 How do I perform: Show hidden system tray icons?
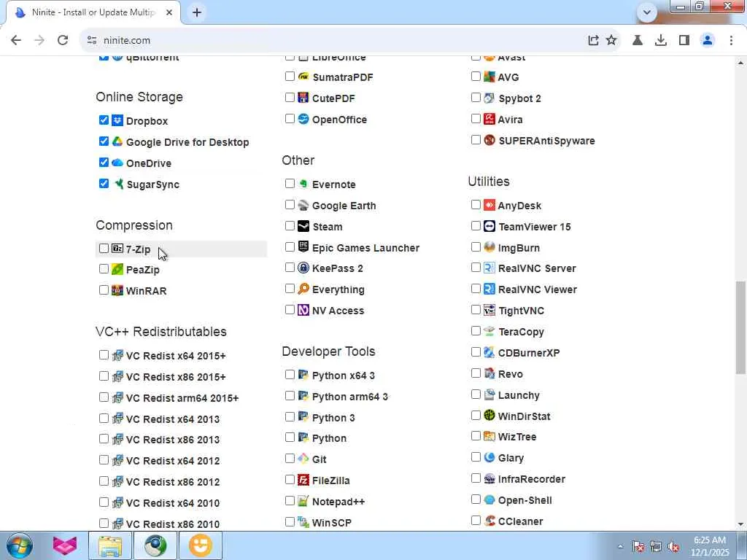coord(620,547)
